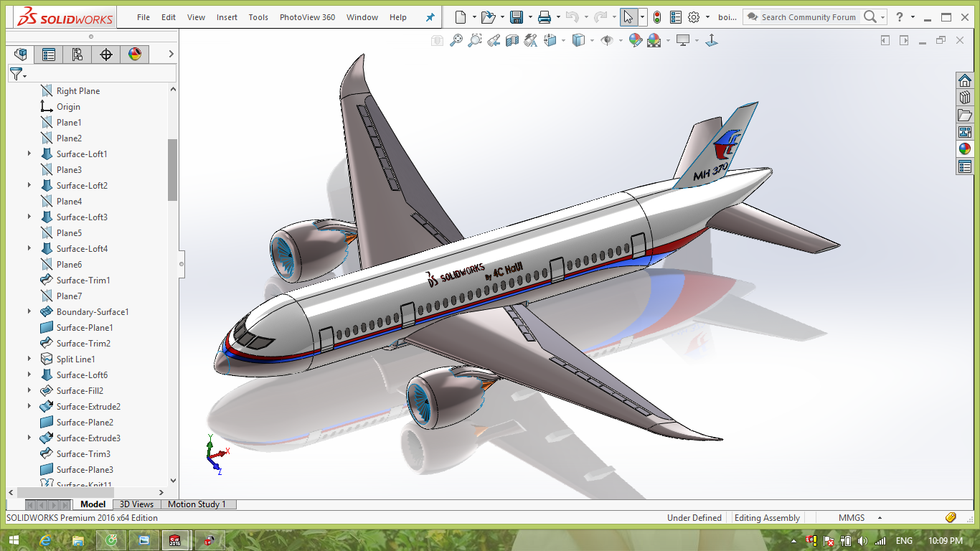Click the Display Style cube icon
980x551 pixels.
point(578,41)
